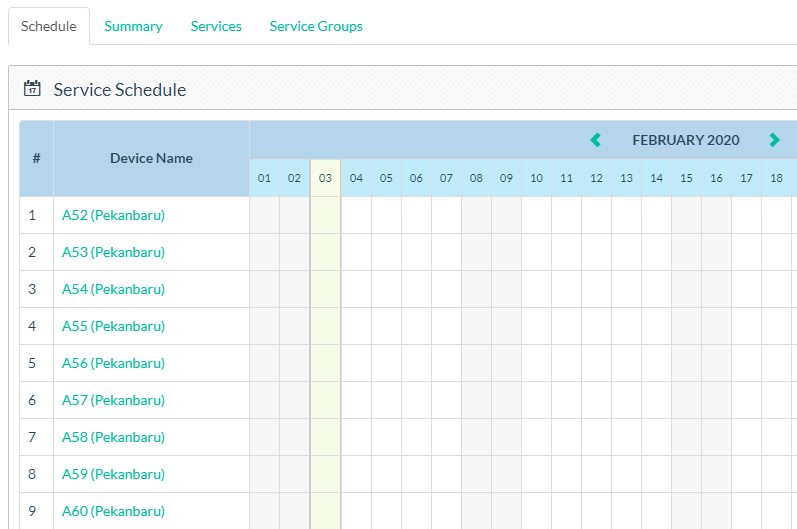Viewport: 797px width, 529px height.
Task: Open device A59 (Pekanbaru)
Action: [113, 474]
